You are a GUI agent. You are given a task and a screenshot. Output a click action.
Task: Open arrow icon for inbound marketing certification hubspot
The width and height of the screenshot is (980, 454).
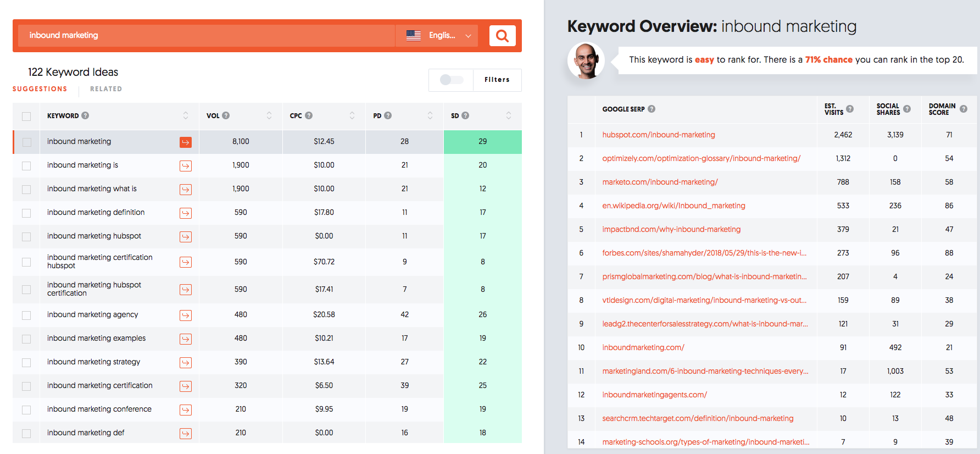(186, 262)
